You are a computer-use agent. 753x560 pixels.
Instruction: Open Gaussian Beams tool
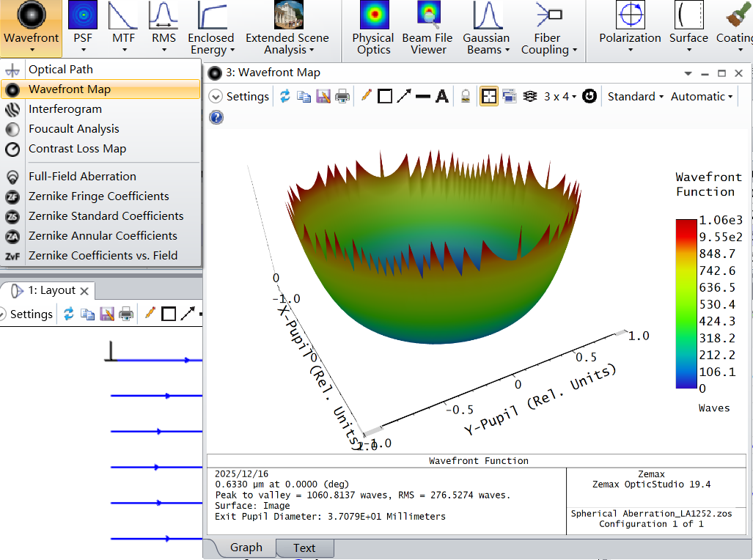(486, 28)
